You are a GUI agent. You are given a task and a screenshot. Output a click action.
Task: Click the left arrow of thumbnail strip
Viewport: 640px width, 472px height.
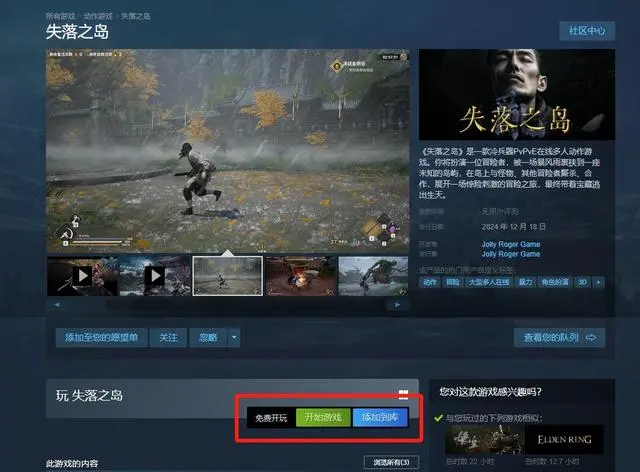click(x=56, y=305)
